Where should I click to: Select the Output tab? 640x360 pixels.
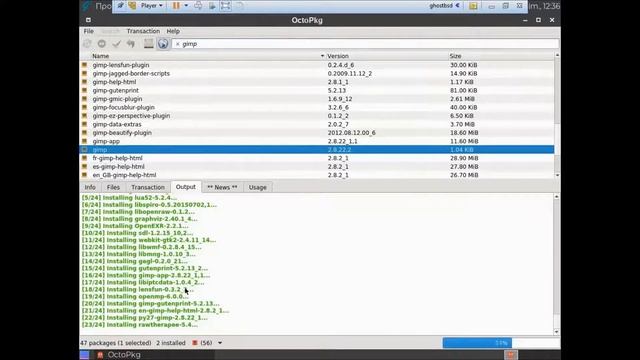186,187
